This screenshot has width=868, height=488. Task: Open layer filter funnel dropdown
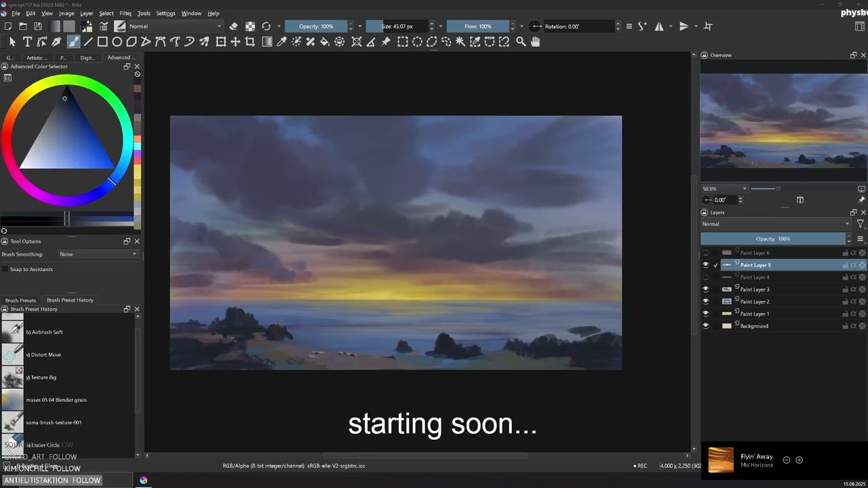(860, 224)
